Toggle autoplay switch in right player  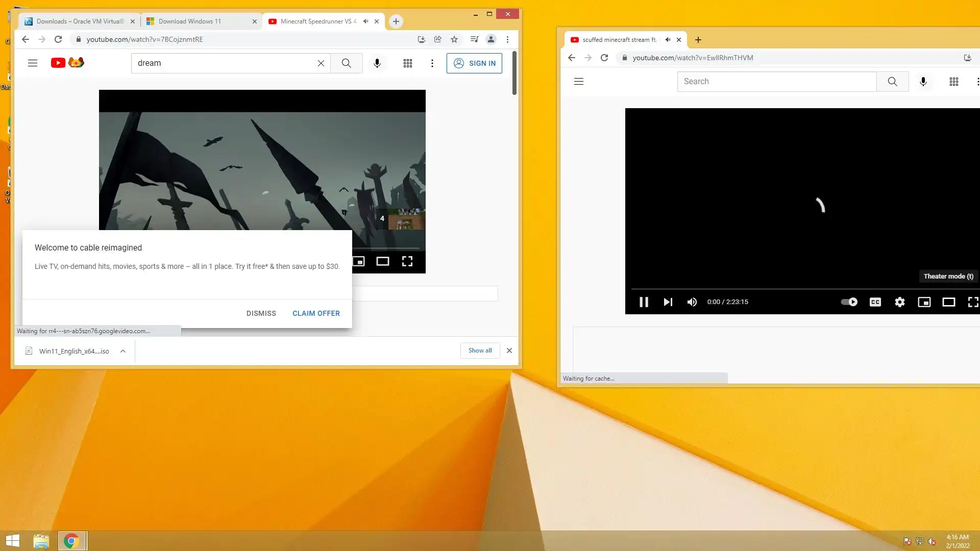click(849, 302)
